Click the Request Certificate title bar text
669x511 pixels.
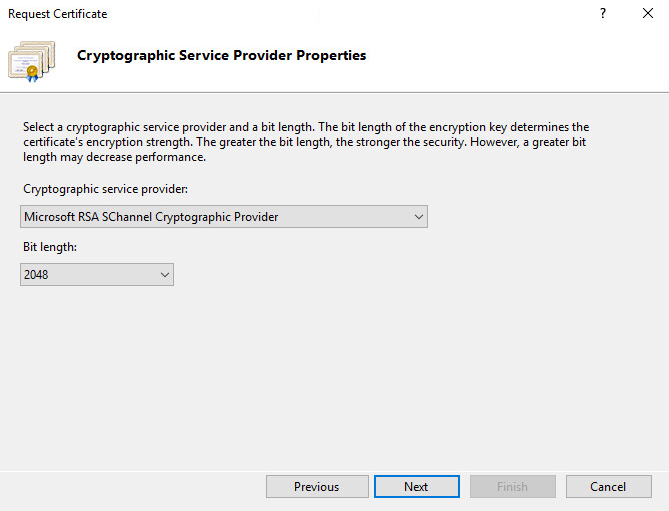58,14
